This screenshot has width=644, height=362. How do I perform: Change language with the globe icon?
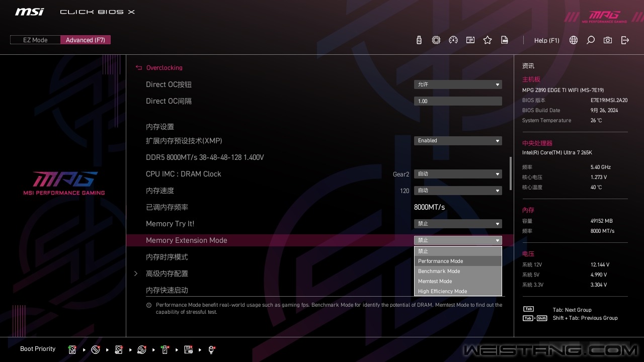point(574,40)
